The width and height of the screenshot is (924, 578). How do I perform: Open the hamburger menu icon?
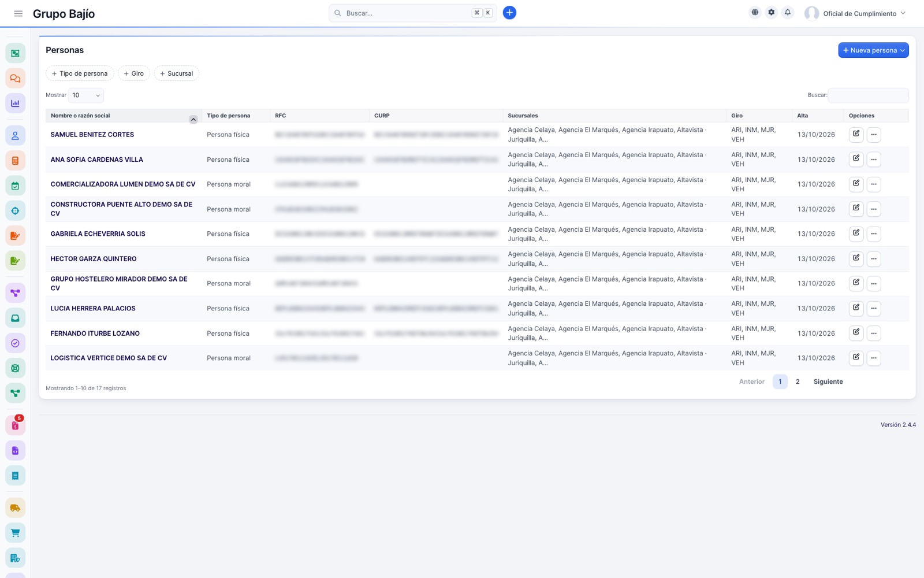(x=18, y=13)
